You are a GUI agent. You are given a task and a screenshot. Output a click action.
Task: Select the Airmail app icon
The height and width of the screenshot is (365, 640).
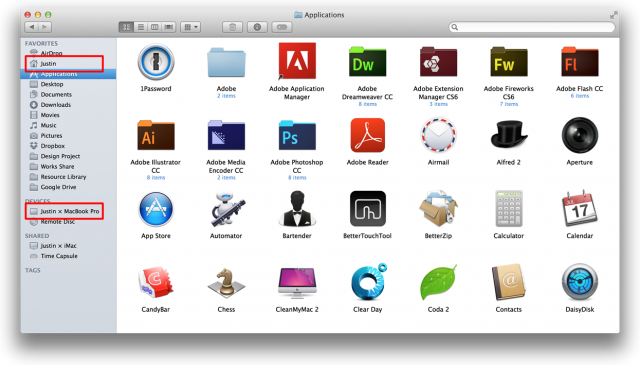(x=438, y=135)
